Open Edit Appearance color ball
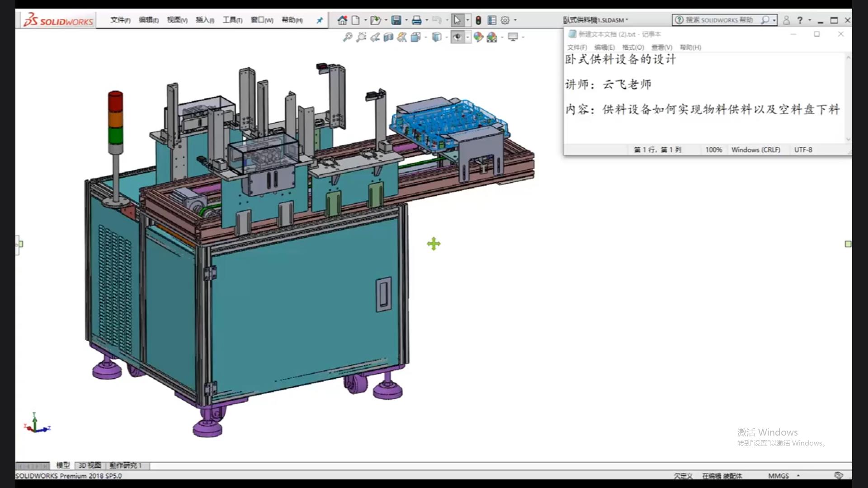 (x=478, y=37)
